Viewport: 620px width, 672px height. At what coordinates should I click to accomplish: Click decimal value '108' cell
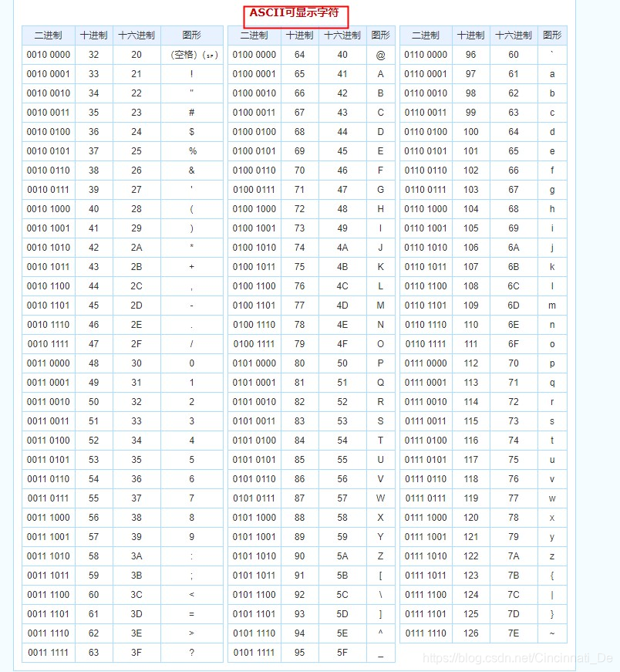(471, 286)
